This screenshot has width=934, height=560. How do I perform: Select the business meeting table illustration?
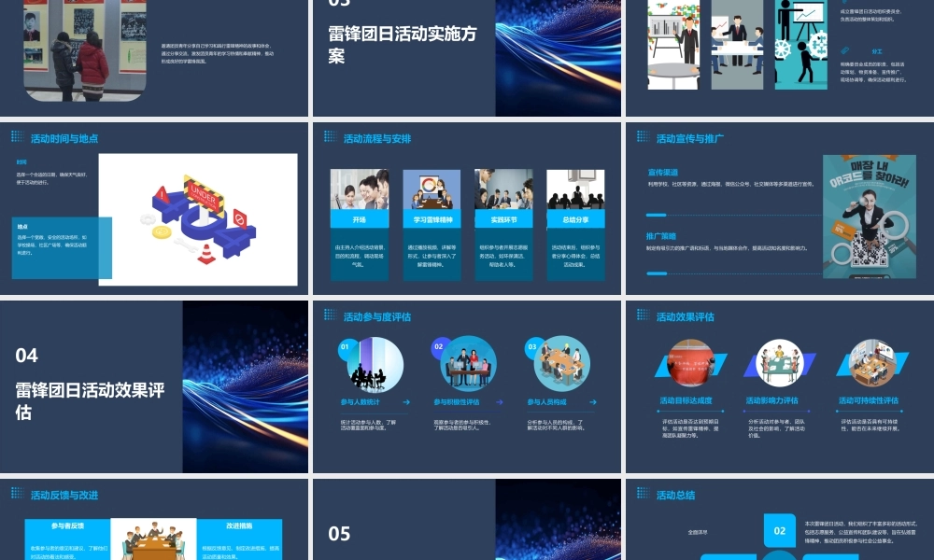click(738, 45)
